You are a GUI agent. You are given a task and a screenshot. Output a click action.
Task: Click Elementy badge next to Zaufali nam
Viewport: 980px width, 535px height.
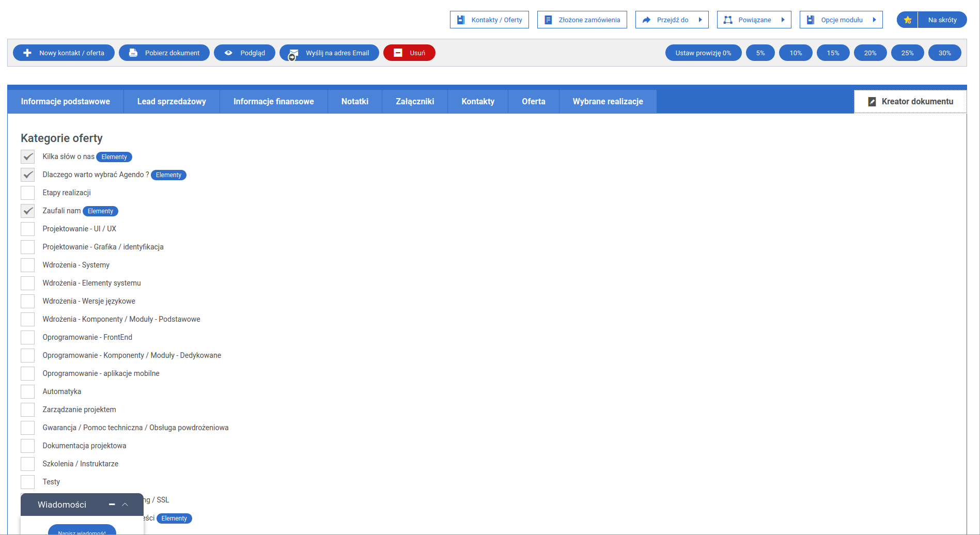pos(100,211)
